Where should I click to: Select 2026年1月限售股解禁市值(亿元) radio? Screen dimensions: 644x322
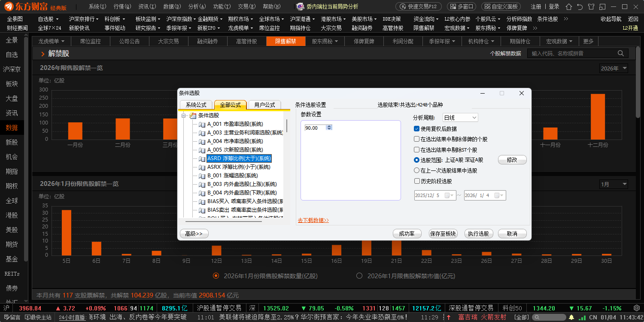pos(359,276)
